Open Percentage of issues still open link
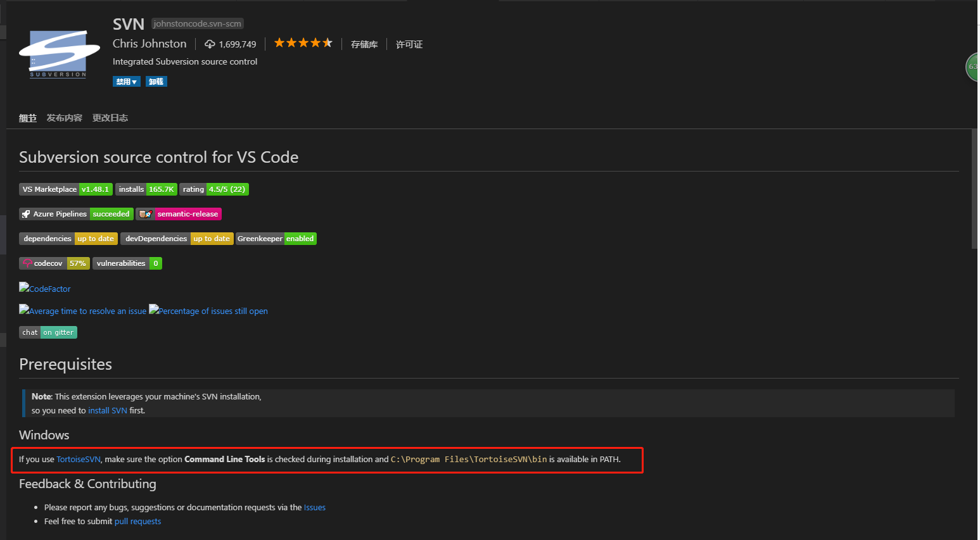 (x=208, y=310)
